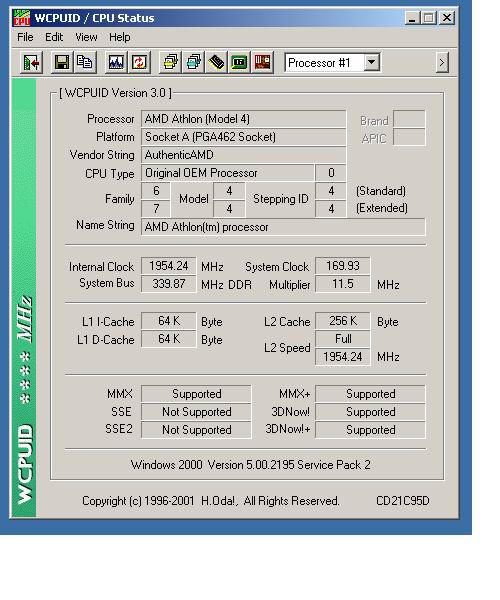Open the Help menu

click(x=120, y=37)
